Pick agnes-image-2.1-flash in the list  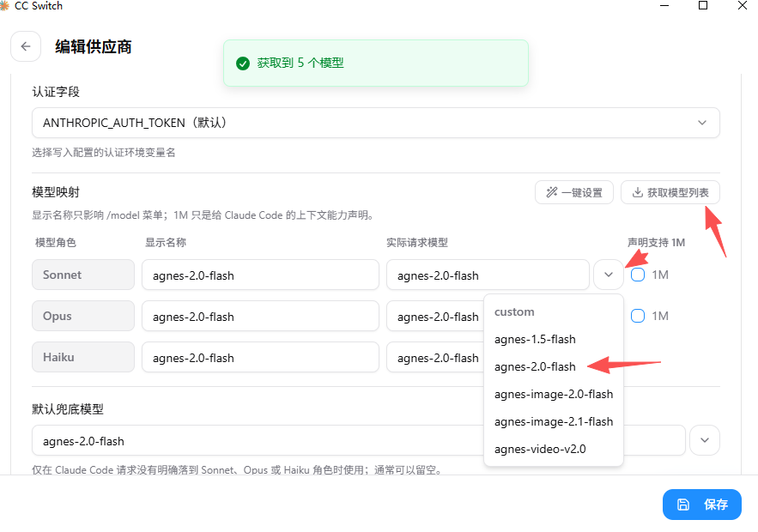pos(554,422)
